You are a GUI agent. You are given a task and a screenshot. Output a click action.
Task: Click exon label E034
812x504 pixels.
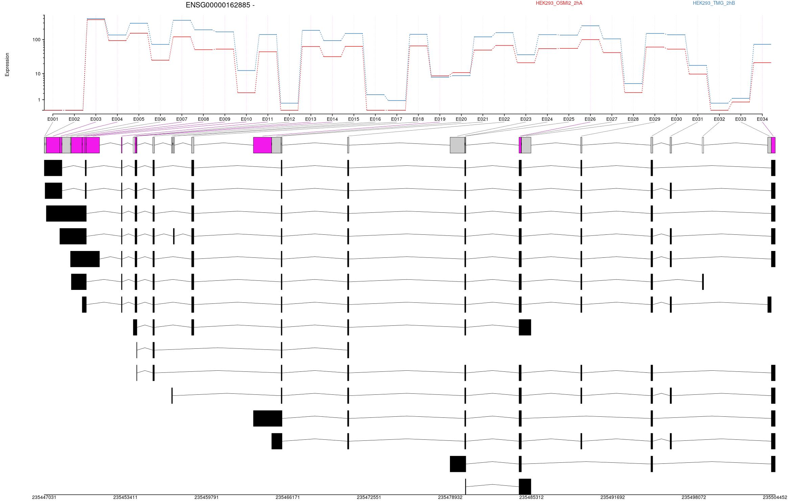[762, 119]
